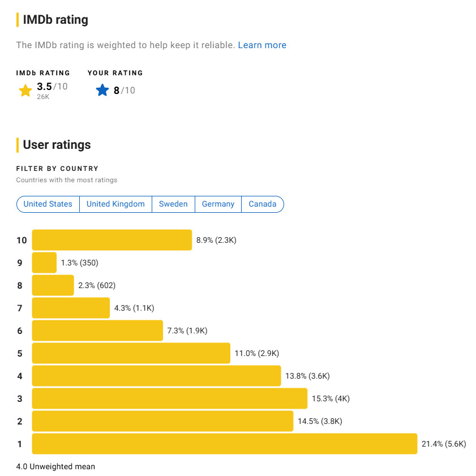Click the yellow IMDb rating star
Screen dimensions: 476x476
(x=25, y=91)
